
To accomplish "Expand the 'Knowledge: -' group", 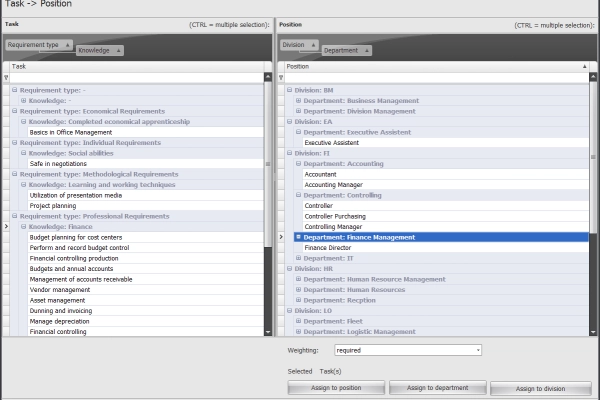I will point(23,101).
